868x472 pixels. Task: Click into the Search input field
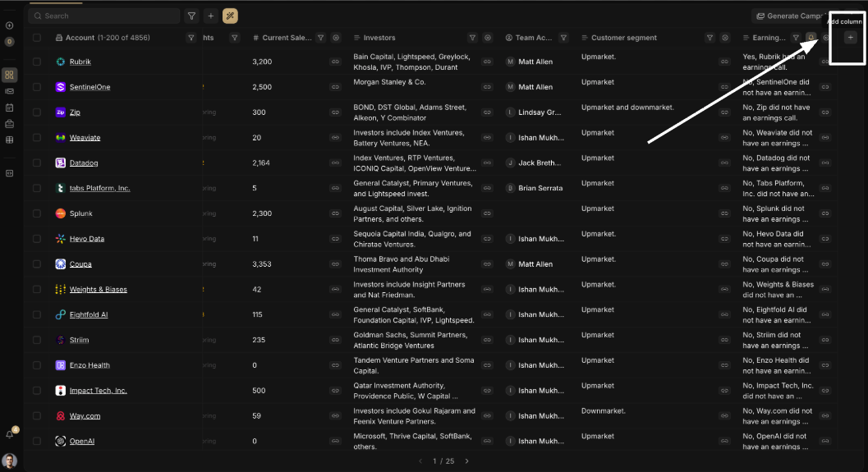pos(107,16)
